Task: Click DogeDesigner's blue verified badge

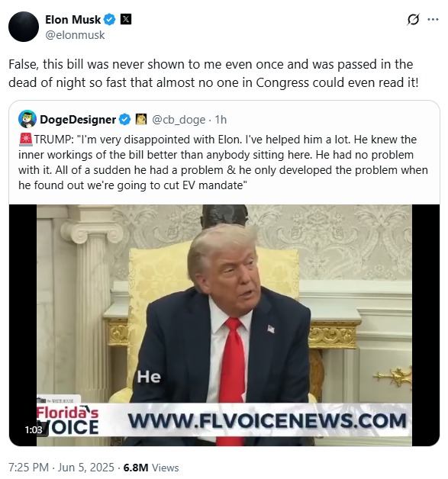Action: (124, 120)
